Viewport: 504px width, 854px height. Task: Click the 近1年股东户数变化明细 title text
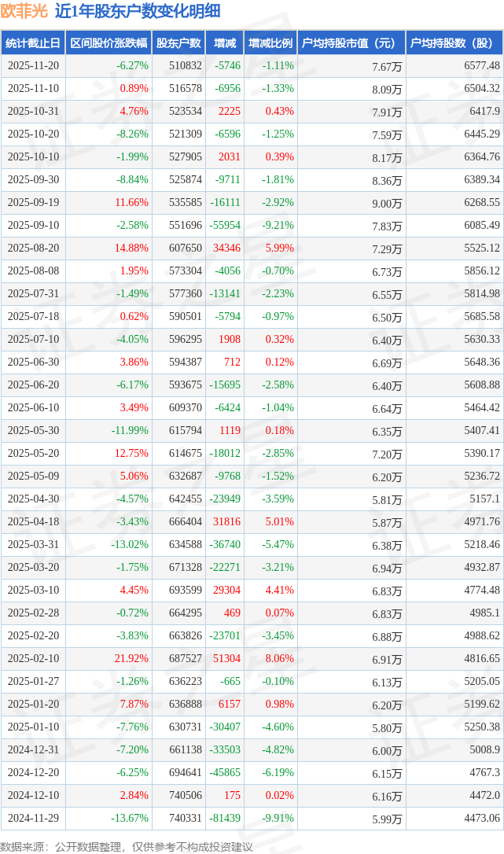[138, 11]
